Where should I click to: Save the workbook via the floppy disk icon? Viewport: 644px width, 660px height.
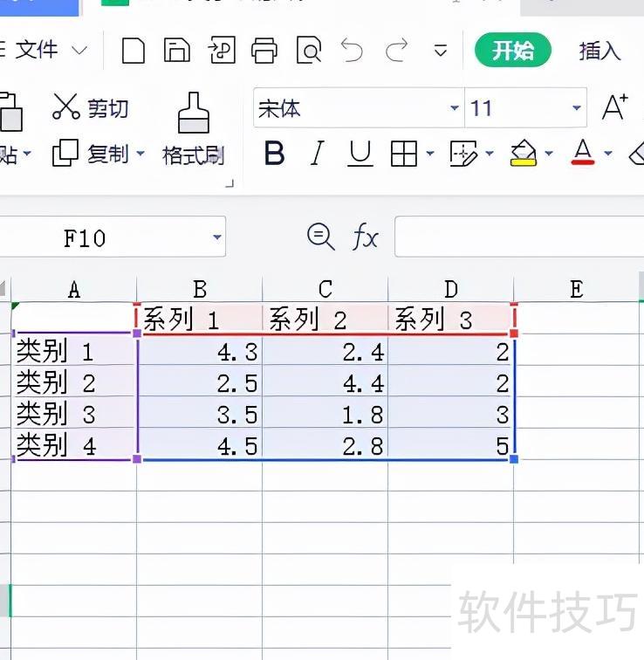176,50
